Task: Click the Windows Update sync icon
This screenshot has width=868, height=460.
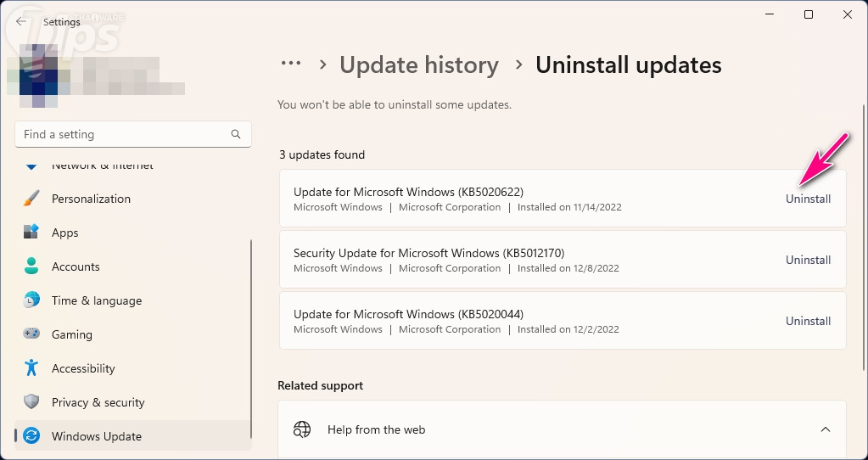Action: 31,436
